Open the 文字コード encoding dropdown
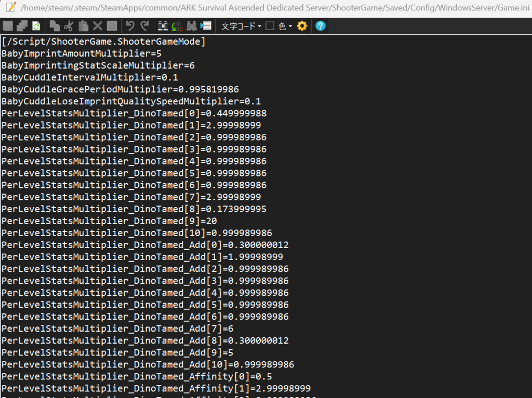 coord(241,26)
